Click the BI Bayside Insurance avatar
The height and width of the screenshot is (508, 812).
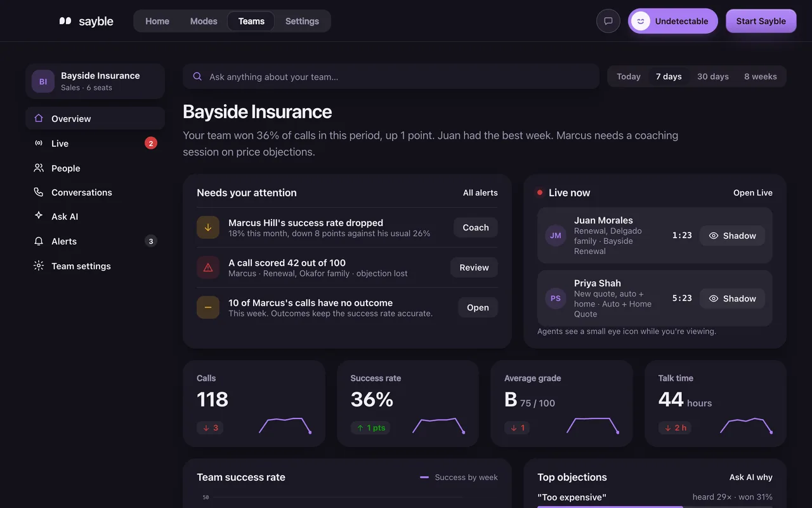pyautogui.click(x=43, y=81)
